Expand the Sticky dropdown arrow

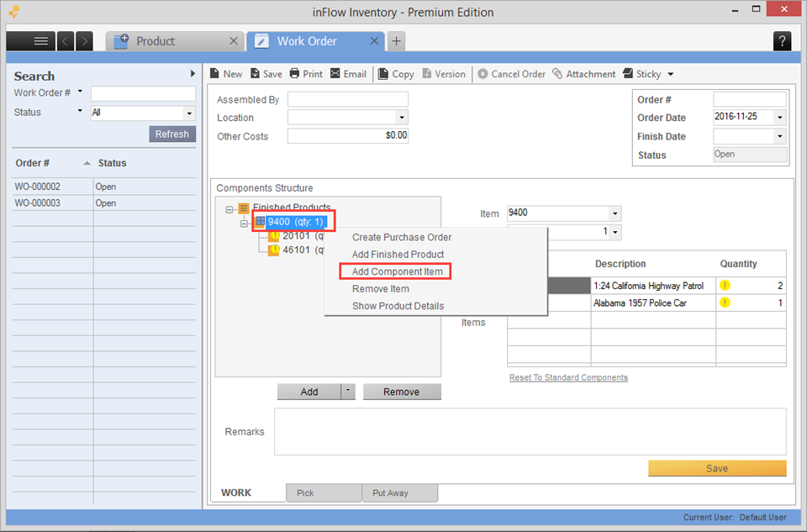click(671, 74)
